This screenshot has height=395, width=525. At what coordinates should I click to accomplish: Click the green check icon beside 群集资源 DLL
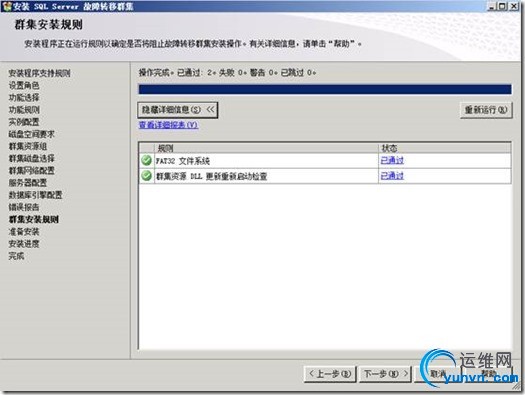point(146,175)
